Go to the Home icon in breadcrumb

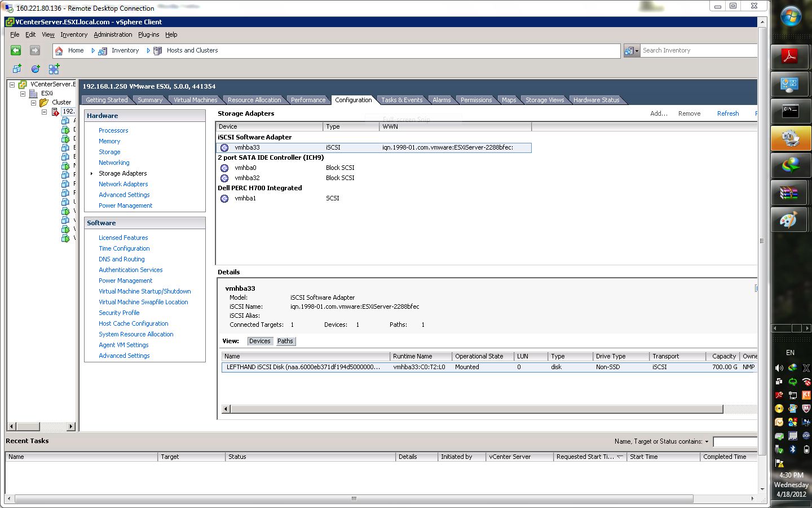[x=59, y=51]
